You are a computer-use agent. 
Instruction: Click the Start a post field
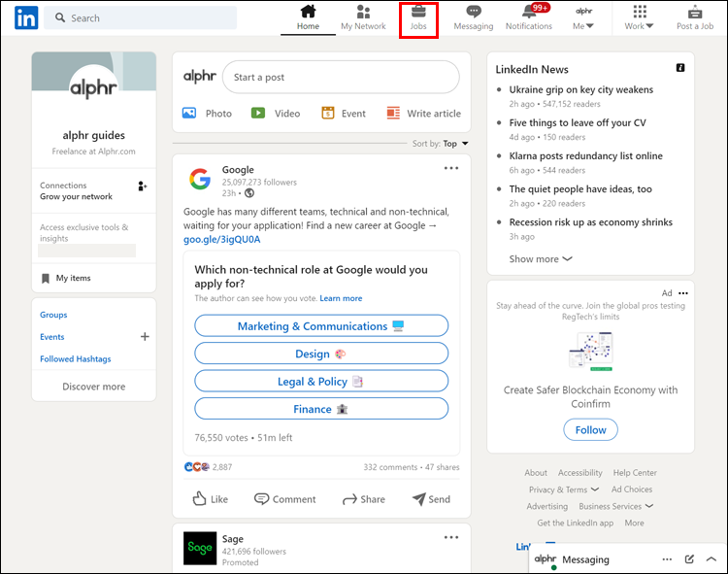[341, 77]
